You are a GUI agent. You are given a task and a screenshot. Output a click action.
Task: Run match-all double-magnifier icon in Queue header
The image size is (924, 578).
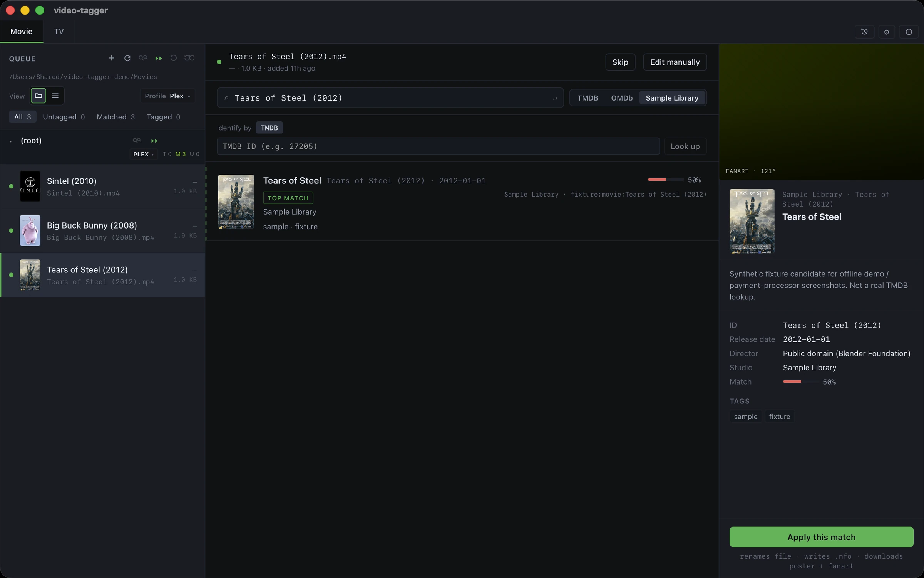(143, 58)
